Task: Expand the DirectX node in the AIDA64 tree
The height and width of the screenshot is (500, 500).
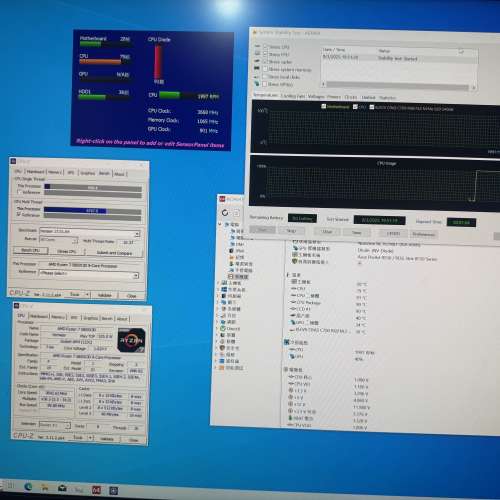Action: (x=216, y=329)
